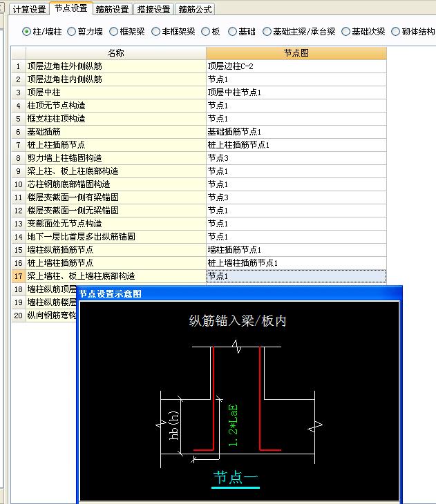Click the 顶层中柱节点1 node cell
The width and height of the screenshot is (436, 504).
296,93
